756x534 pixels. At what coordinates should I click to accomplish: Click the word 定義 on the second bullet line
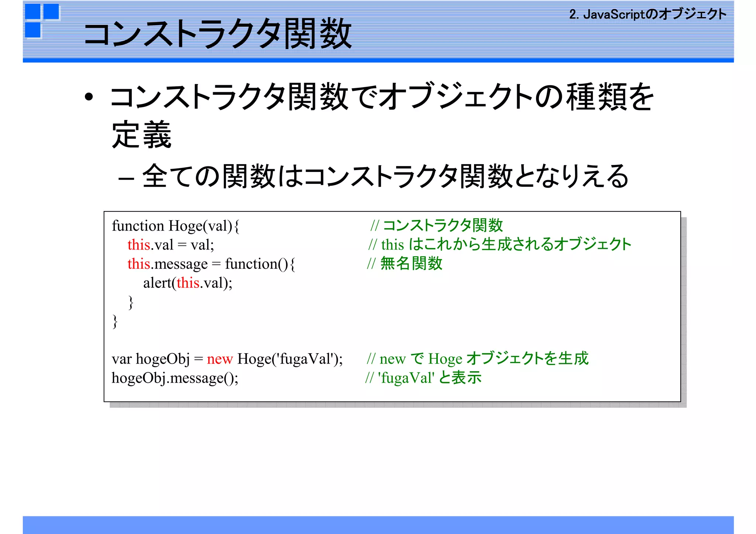coord(142,135)
